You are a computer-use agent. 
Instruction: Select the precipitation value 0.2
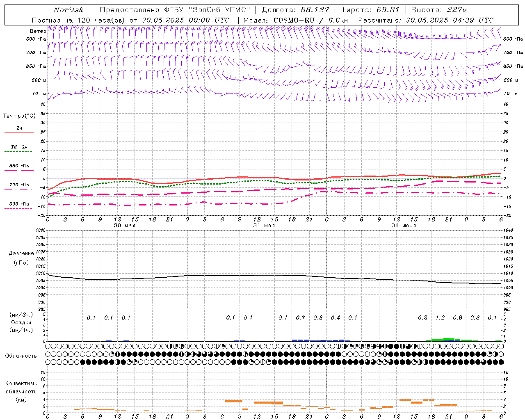(x=422, y=318)
